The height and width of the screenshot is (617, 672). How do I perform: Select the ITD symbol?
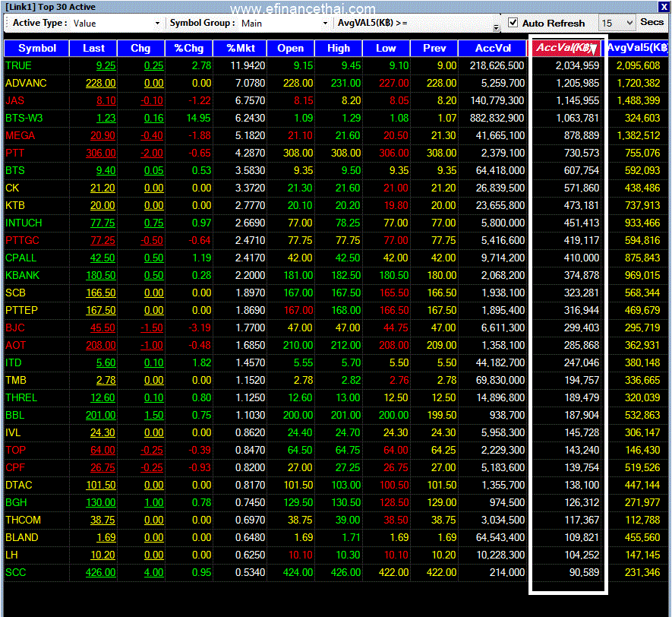coord(13,362)
